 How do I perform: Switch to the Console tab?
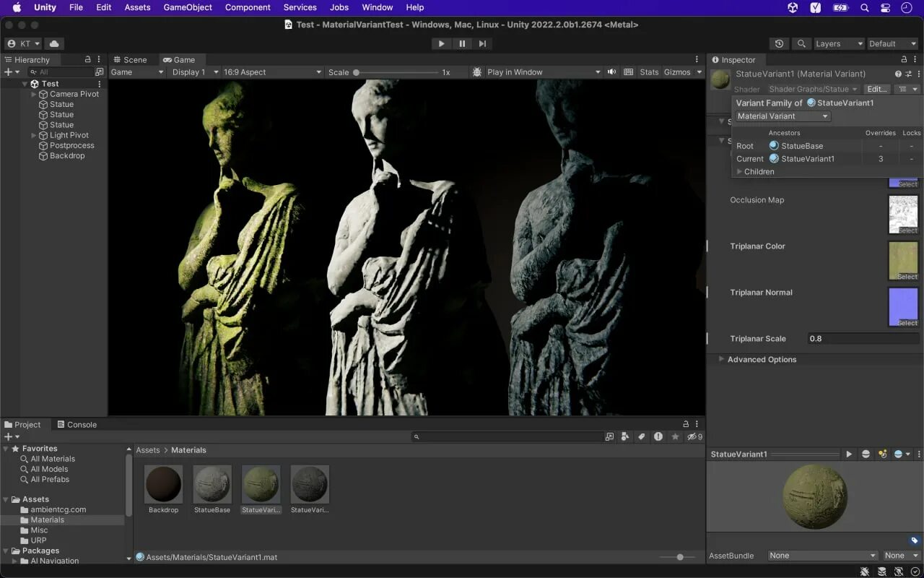(77, 425)
